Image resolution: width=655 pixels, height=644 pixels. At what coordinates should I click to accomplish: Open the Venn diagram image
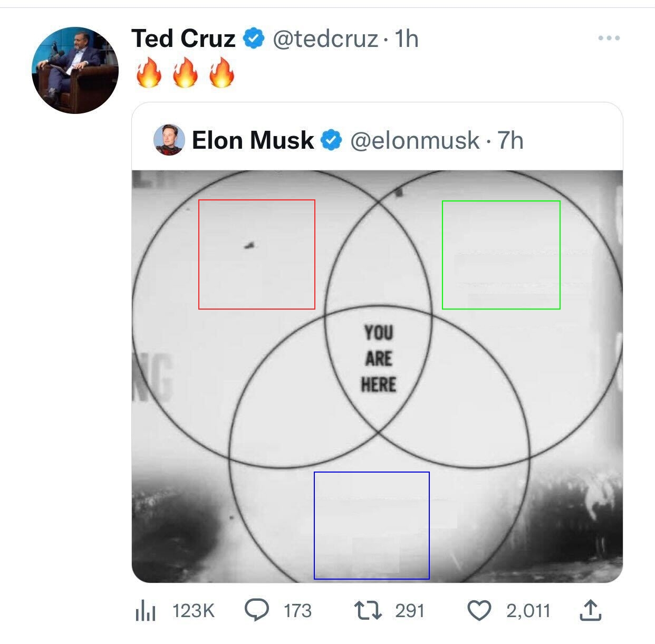pos(377,376)
